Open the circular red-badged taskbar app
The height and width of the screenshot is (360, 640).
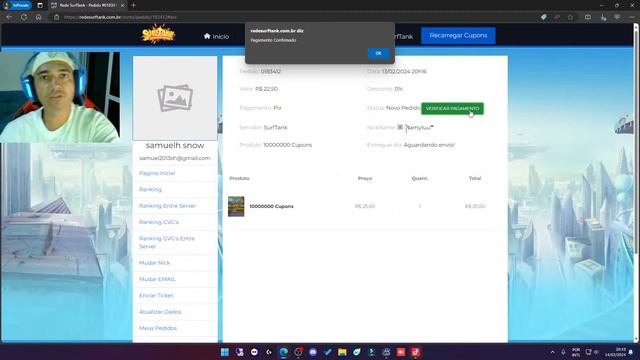(298, 352)
